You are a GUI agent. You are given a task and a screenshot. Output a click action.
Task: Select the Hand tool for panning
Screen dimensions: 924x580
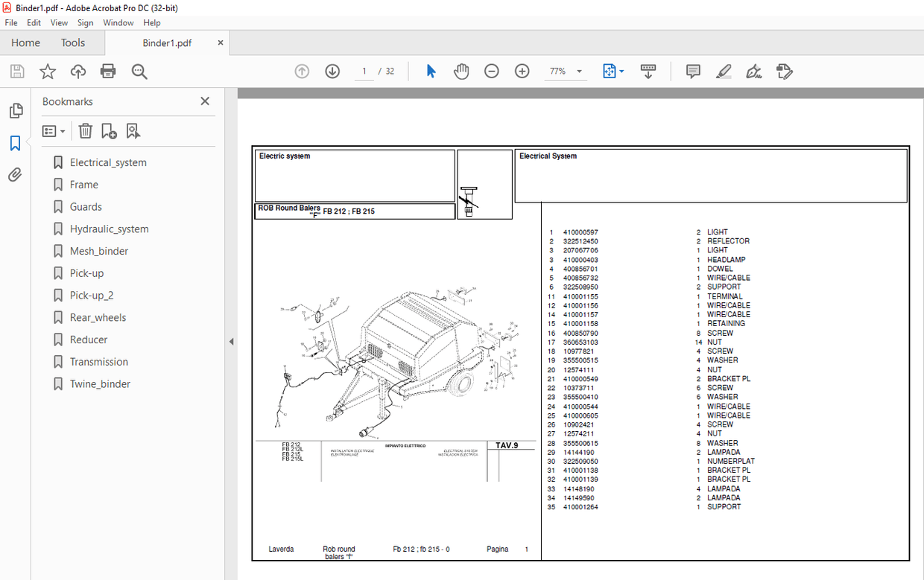point(461,71)
